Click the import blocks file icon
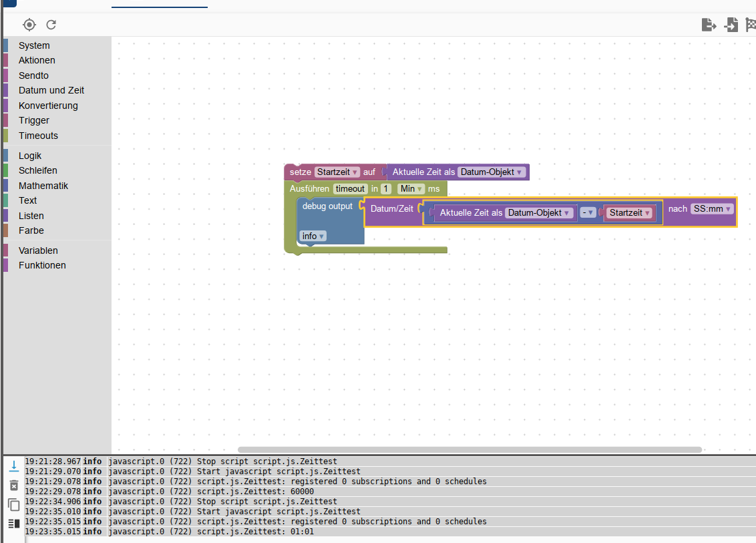 pos(731,25)
